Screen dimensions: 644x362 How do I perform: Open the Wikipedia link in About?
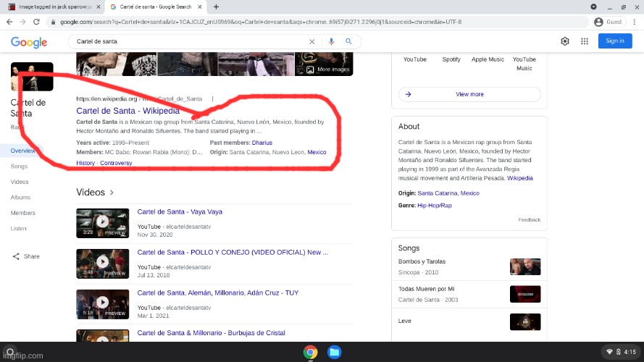520,178
